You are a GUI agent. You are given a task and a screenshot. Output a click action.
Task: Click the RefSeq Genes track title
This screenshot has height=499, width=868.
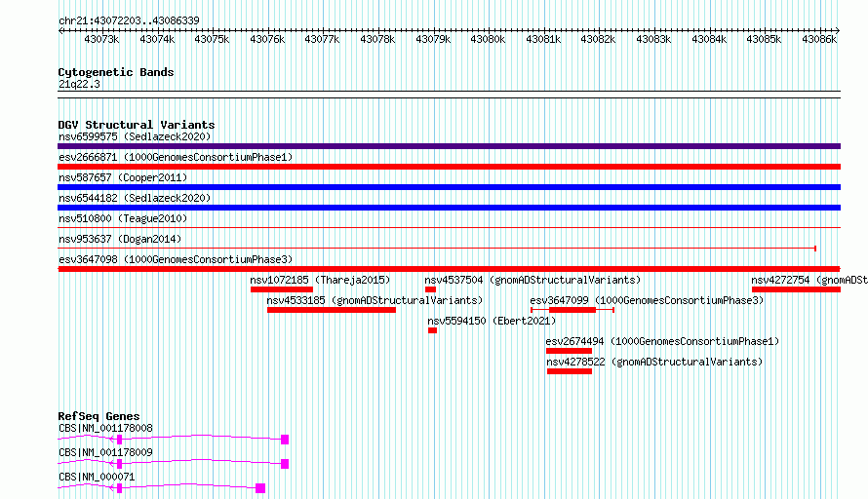[99, 416]
